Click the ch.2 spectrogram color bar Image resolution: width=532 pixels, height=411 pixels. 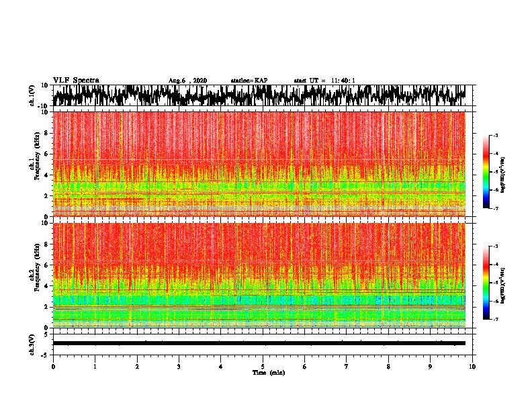point(486,283)
